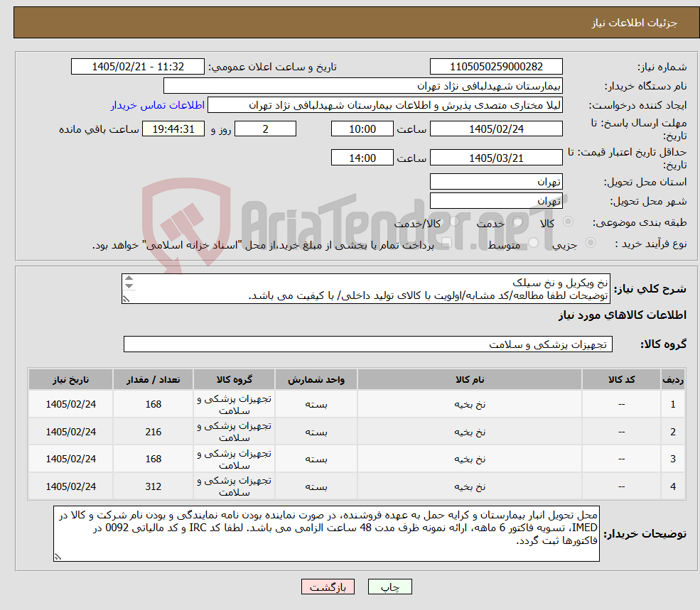This screenshot has height=610, width=700.
Task: Click the نخ ویکریل و نخ سیلک description text
Action: (x=560, y=283)
